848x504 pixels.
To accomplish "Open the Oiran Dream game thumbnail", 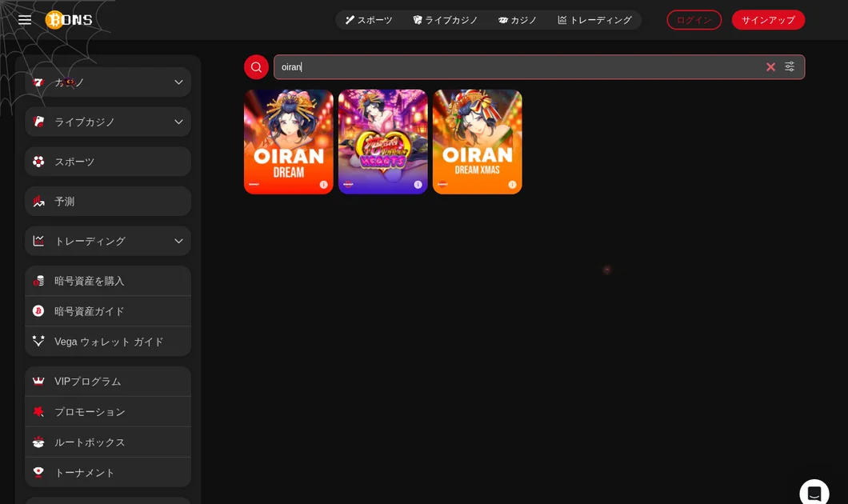I will (288, 142).
